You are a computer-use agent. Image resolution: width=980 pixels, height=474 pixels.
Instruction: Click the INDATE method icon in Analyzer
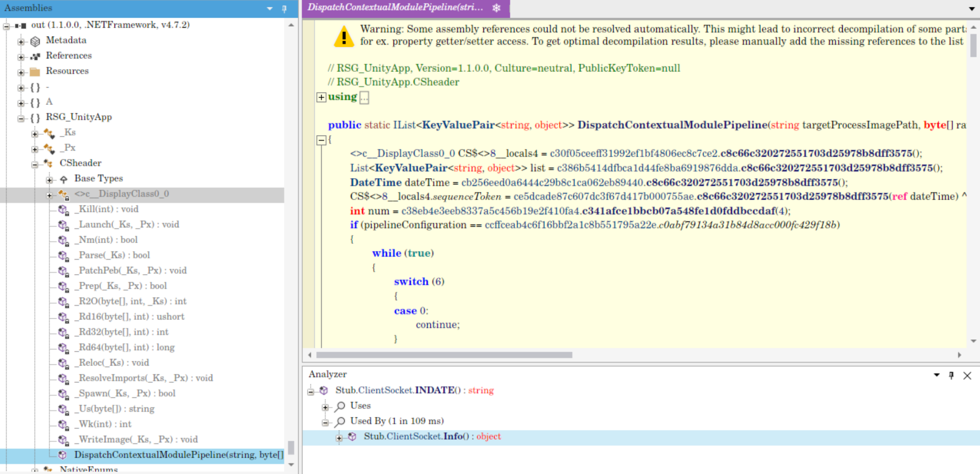click(x=324, y=391)
